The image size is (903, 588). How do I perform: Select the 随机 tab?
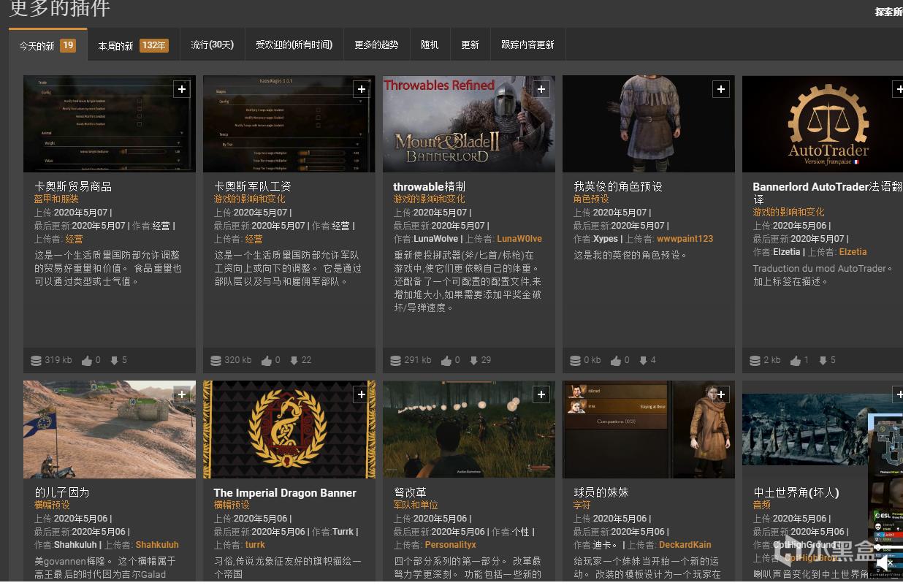(430, 45)
